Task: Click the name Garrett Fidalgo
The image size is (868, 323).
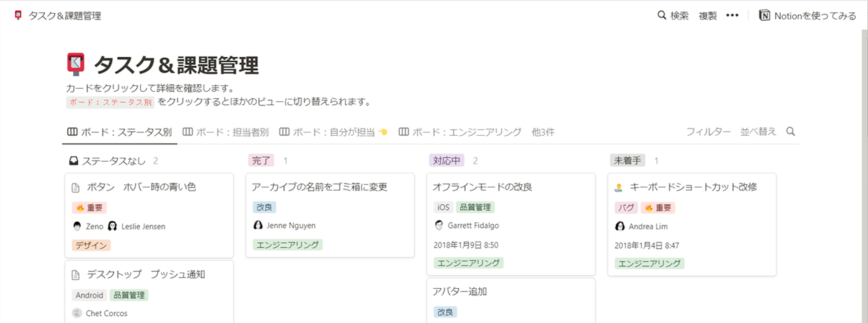Action: (473, 226)
